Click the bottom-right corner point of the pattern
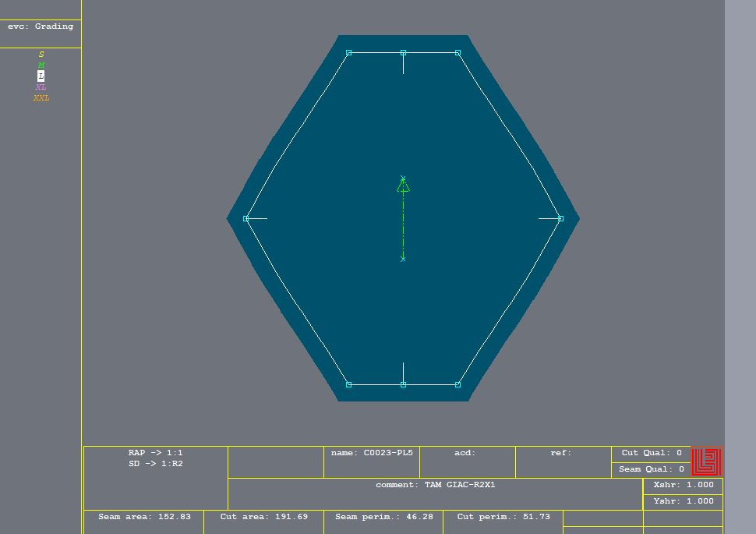756x534 pixels. [x=458, y=384]
